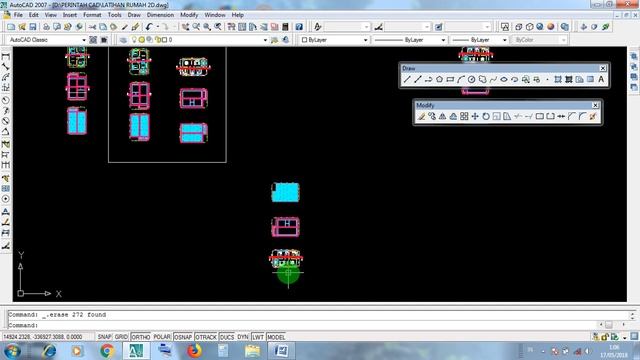Image resolution: width=640 pixels, height=360 pixels.
Task: Open the ByLayer color control dropdown
Action: click(334, 40)
